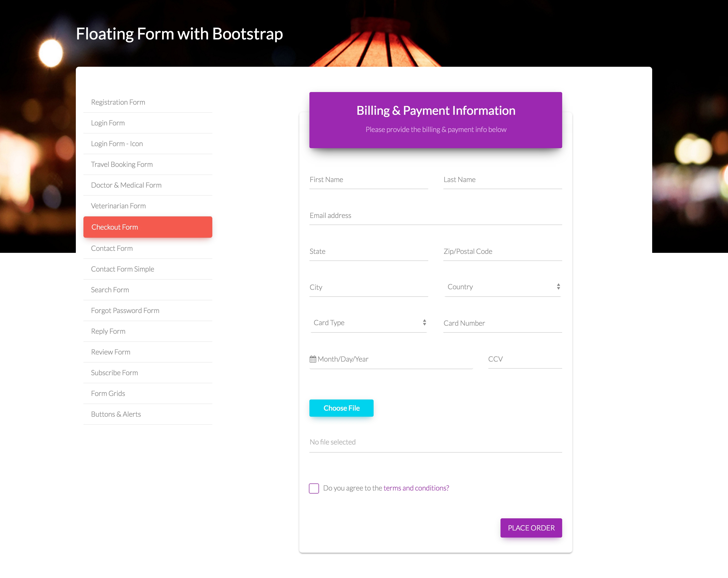The width and height of the screenshot is (728, 578).
Task: Select the Contact Form menu item
Action: point(112,248)
